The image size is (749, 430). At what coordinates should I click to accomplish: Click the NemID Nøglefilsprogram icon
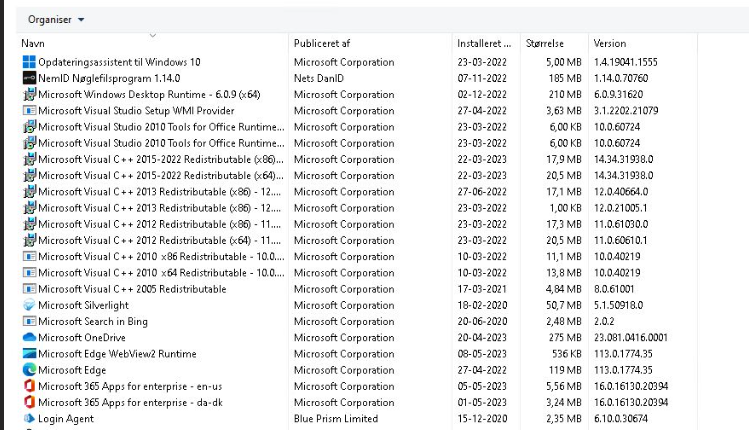(29, 78)
